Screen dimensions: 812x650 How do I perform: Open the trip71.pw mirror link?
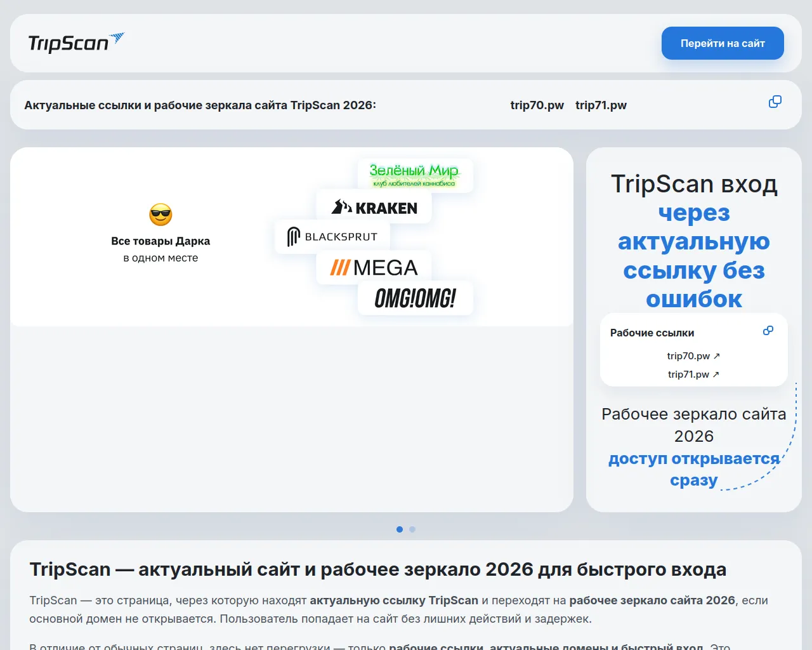601,105
